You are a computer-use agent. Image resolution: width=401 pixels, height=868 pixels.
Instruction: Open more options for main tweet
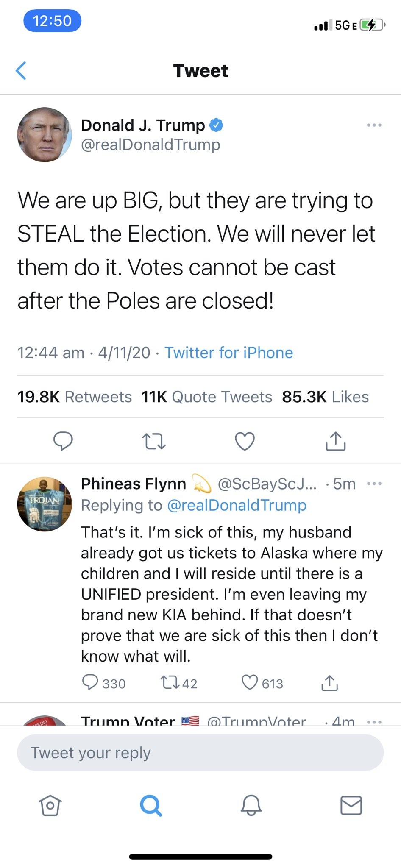click(x=374, y=125)
